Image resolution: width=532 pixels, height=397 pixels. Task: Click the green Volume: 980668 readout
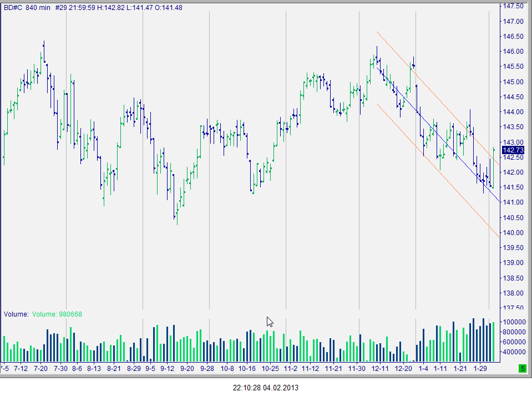(x=57, y=314)
